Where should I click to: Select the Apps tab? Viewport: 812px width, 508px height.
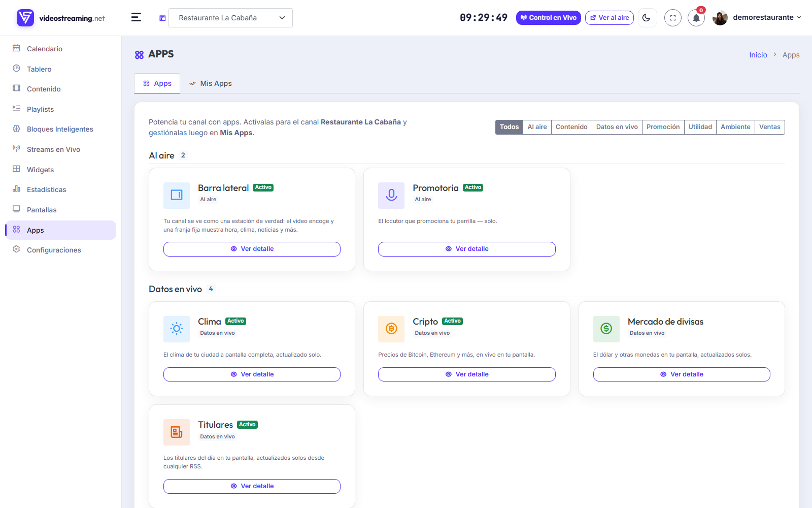157,83
